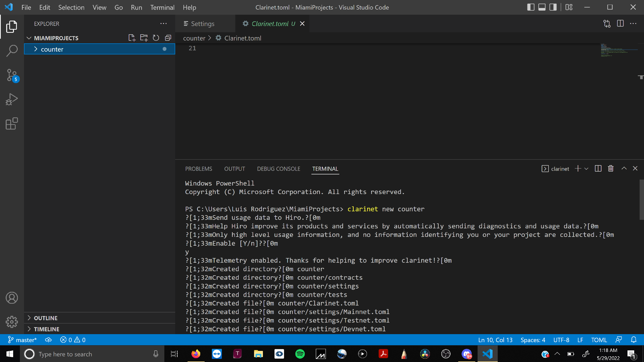Switch to the PROBLEMS tab
This screenshot has width=644, height=362.
click(x=198, y=168)
